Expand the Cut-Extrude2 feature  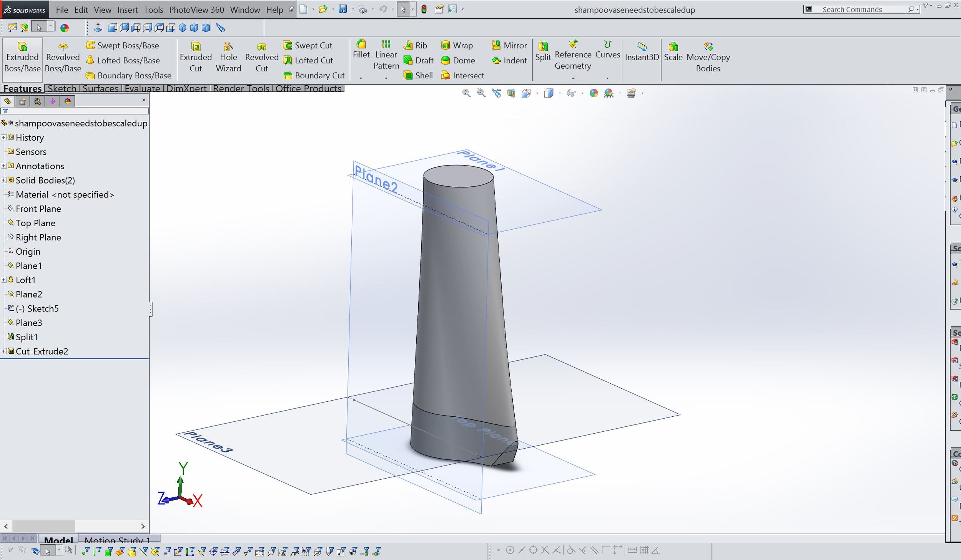click(x=3, y=351)
